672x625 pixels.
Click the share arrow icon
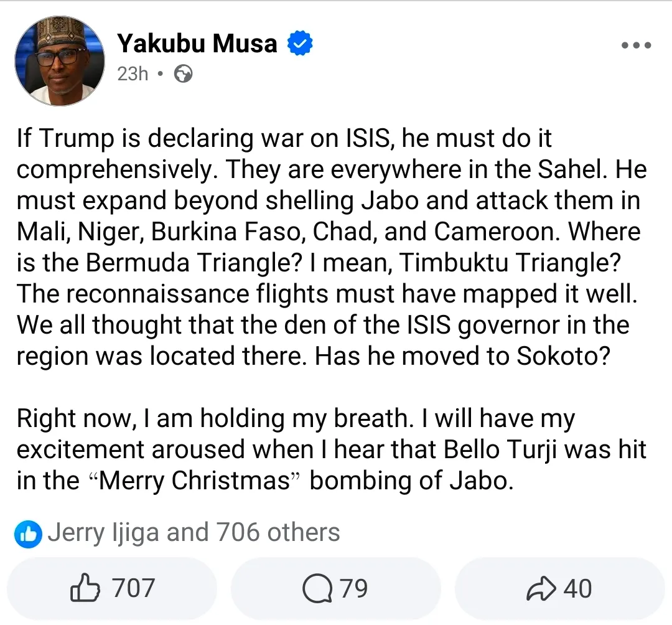click(x=541, y=589)
